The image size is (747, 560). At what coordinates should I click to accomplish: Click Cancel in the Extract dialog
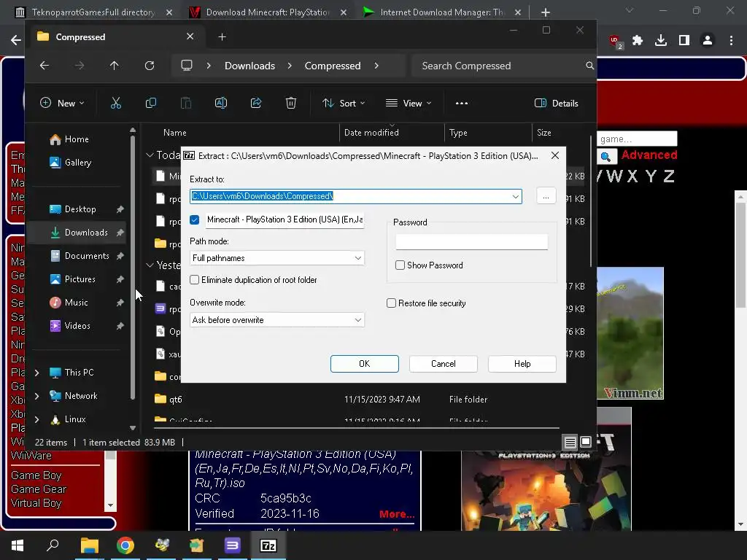coord(443,364)
